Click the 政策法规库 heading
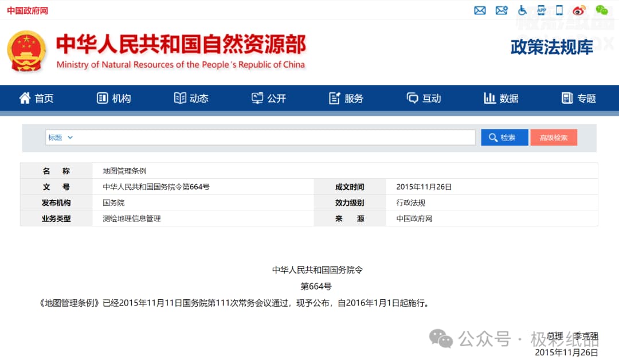 click(551, 48)
